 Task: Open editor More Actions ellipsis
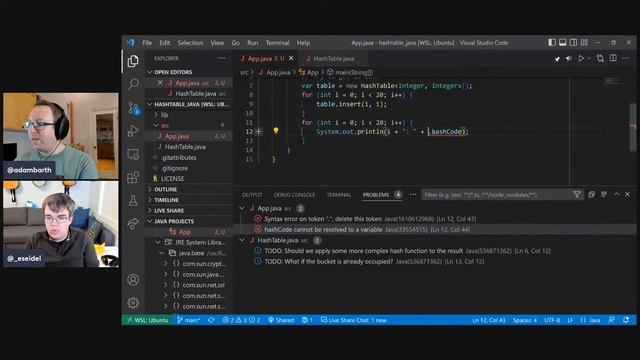click(625, 58)
